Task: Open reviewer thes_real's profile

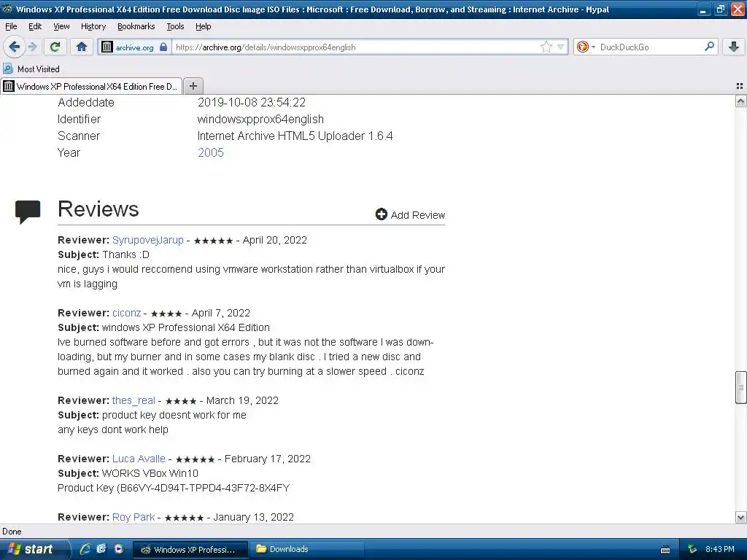Action: pyautogui.click(x=133, y=400)
